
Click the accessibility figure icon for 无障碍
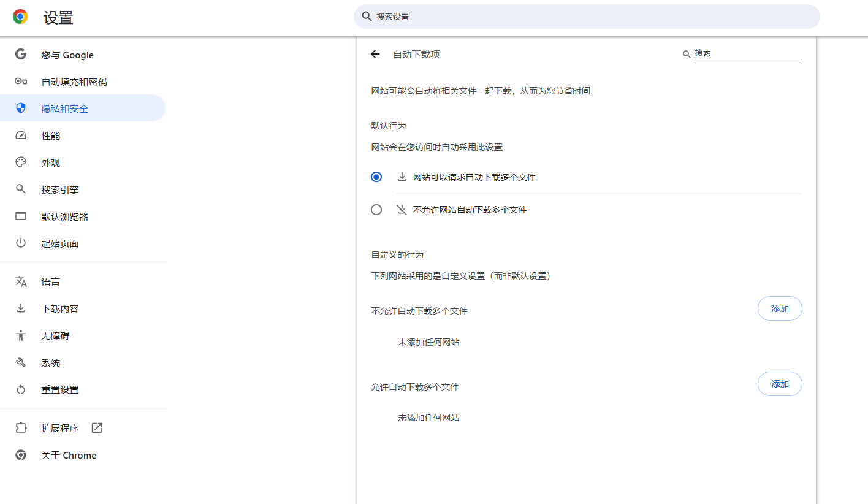(x=21, y=335)
